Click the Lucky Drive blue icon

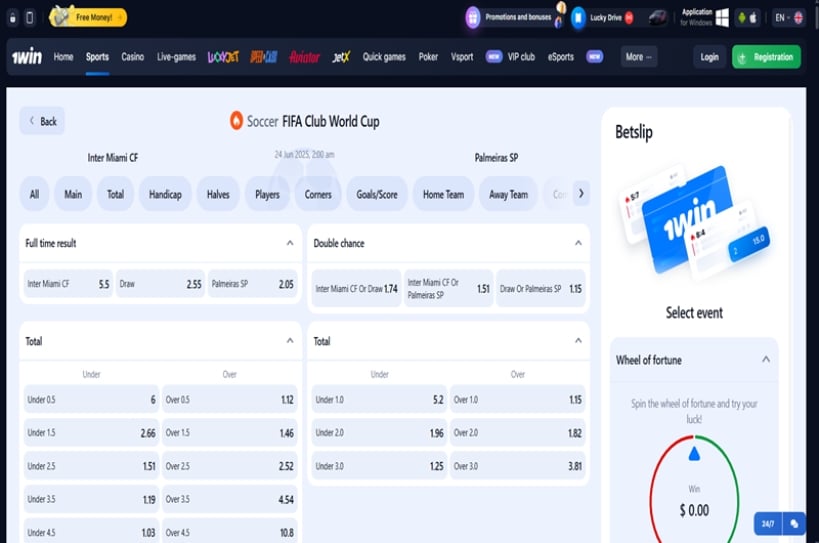tap(578, 18)
